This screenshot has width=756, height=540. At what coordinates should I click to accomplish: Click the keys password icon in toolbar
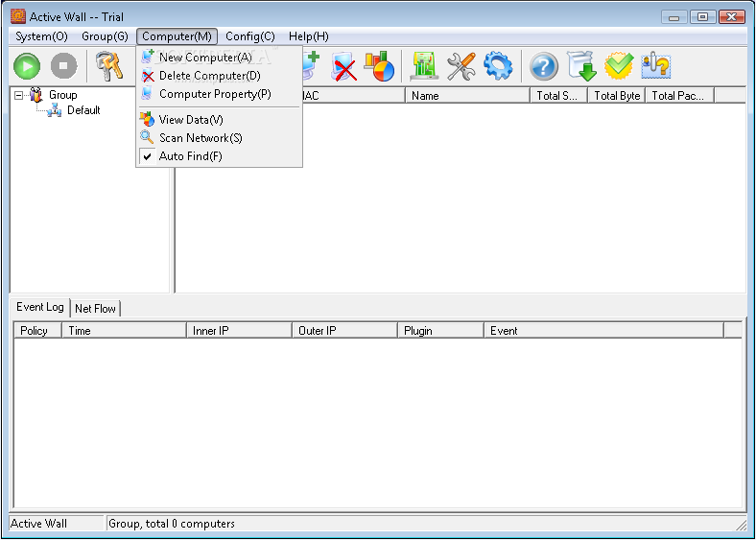click(109, 66)
